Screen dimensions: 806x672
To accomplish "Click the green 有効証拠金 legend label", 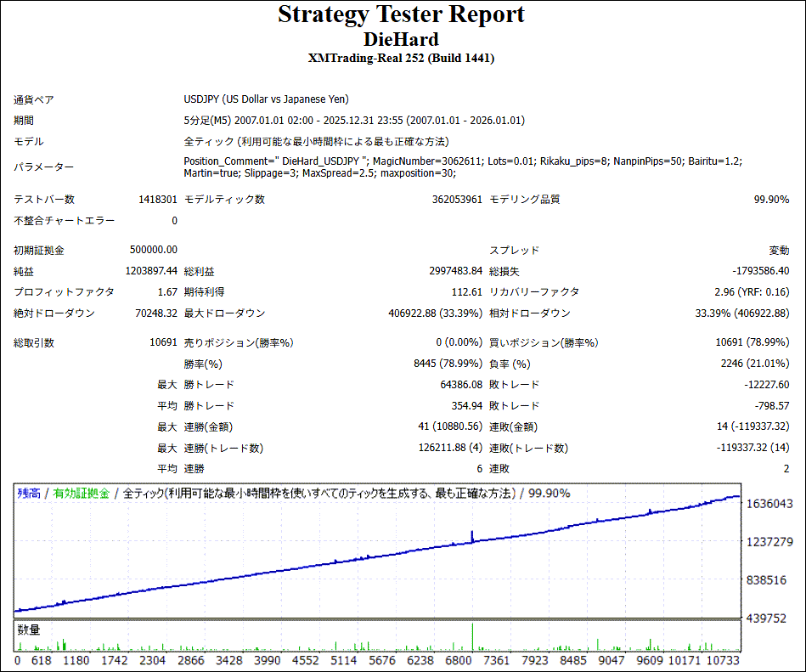I will tap(82, 494).
